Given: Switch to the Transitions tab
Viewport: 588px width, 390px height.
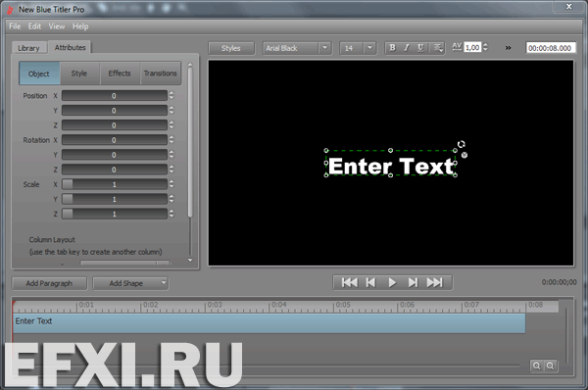Looking at the screenshot, I should tap(161, 73).
